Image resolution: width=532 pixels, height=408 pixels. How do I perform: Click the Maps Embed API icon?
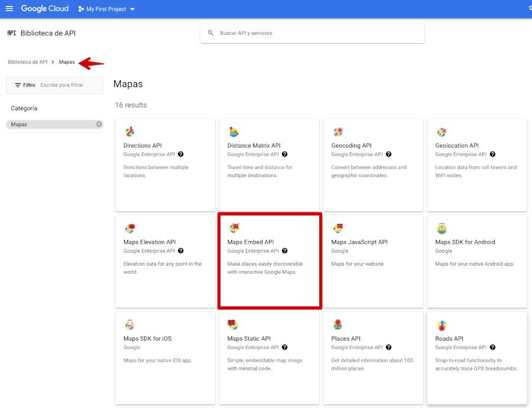click(x=235, y=227)
